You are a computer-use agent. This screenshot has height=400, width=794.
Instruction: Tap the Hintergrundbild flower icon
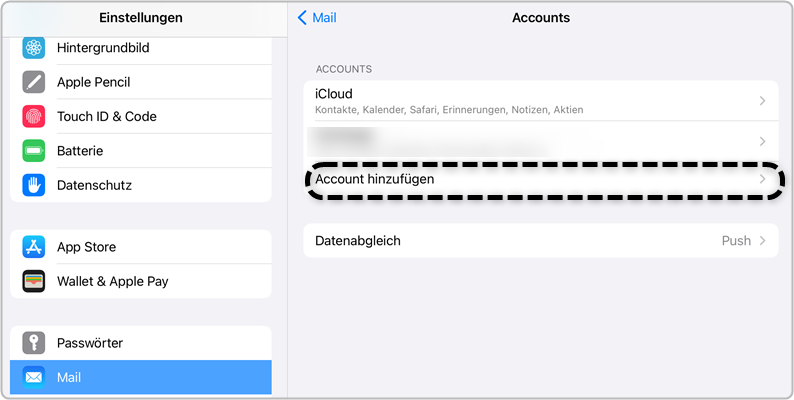pyautogui.click(x=33, y=48)
